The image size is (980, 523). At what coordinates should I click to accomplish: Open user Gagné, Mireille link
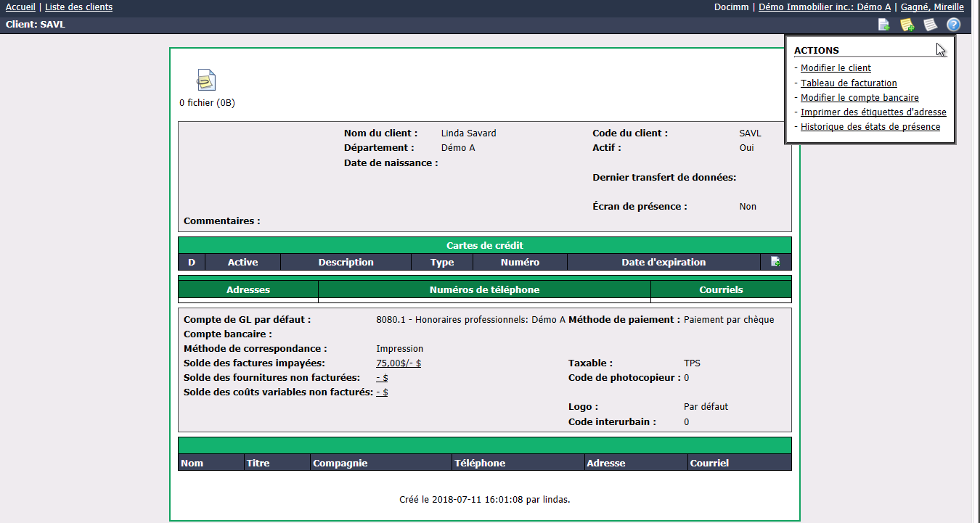point(932,7)
